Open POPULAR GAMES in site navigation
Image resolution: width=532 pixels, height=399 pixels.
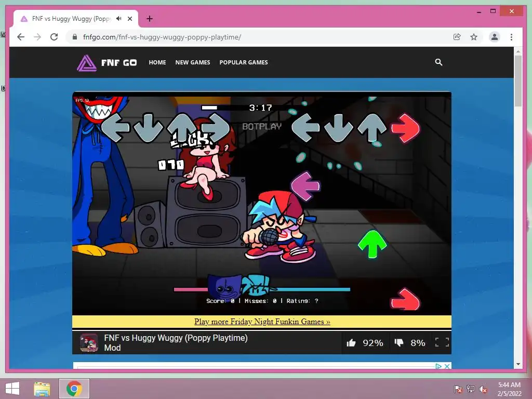pos(244,62)
